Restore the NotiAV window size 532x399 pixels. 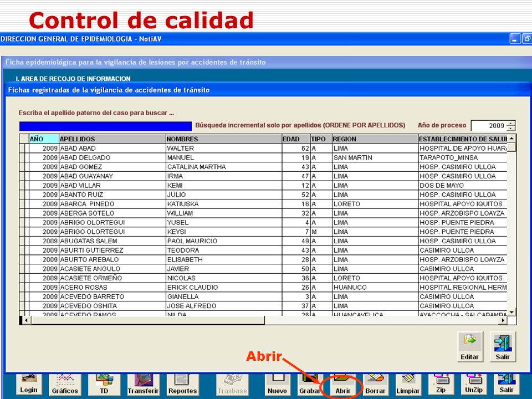527,39
